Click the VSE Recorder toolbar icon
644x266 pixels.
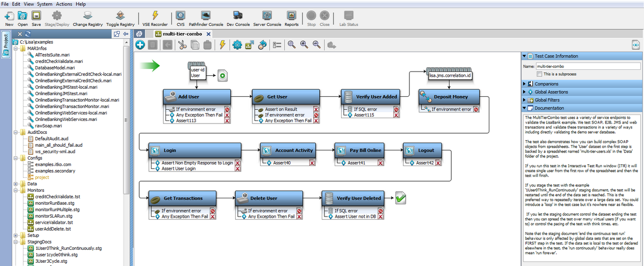click(154, 16)
